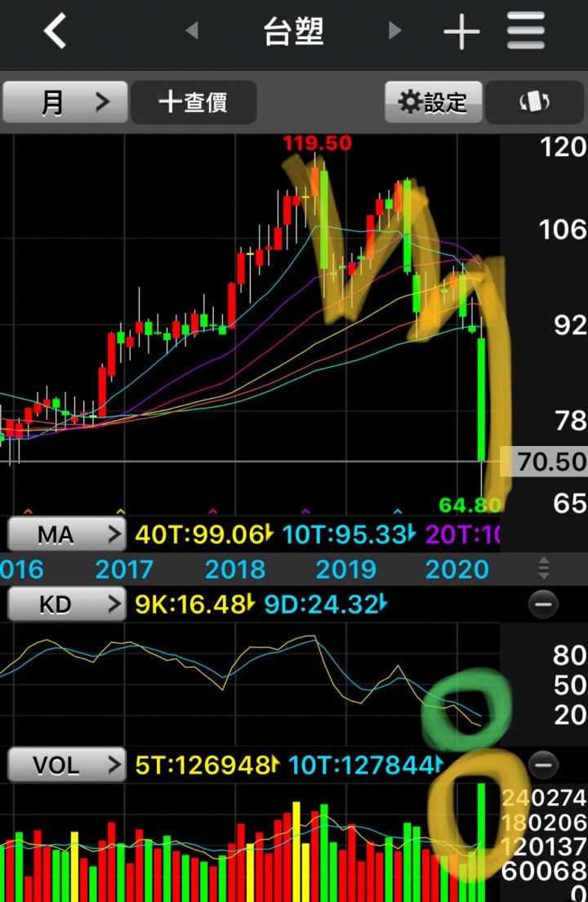Tap the tall green latest volume bar
Viewport: 588px width, 902px height.
(x=481, y=841)
